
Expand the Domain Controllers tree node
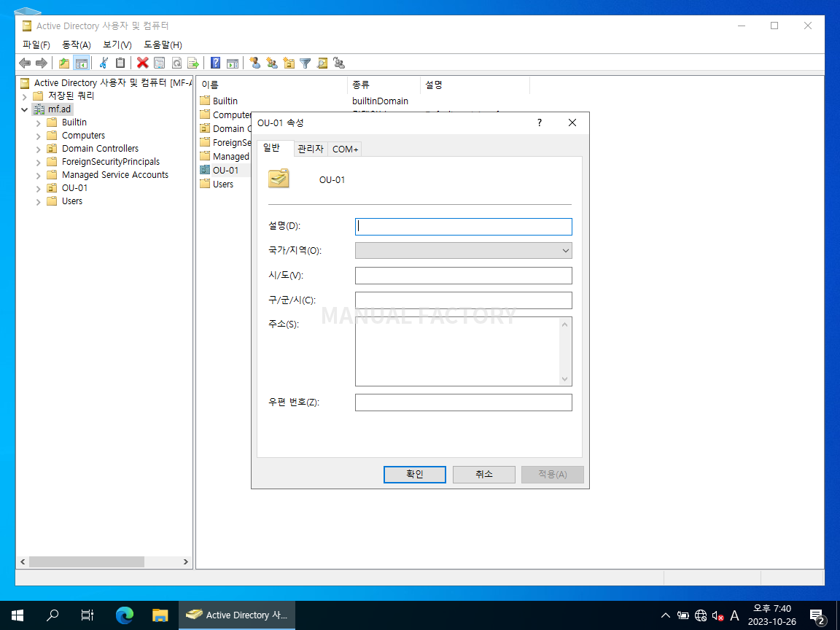[x=38, y=149]
